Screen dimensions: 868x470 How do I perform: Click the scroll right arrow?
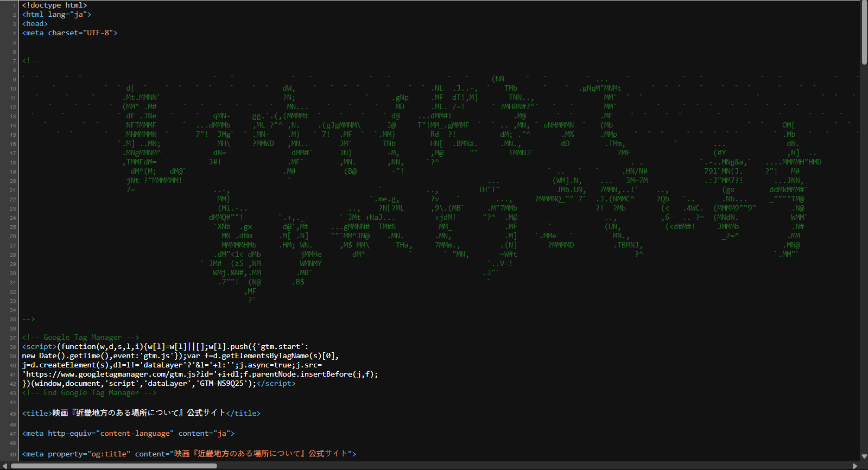pos(856,466)
